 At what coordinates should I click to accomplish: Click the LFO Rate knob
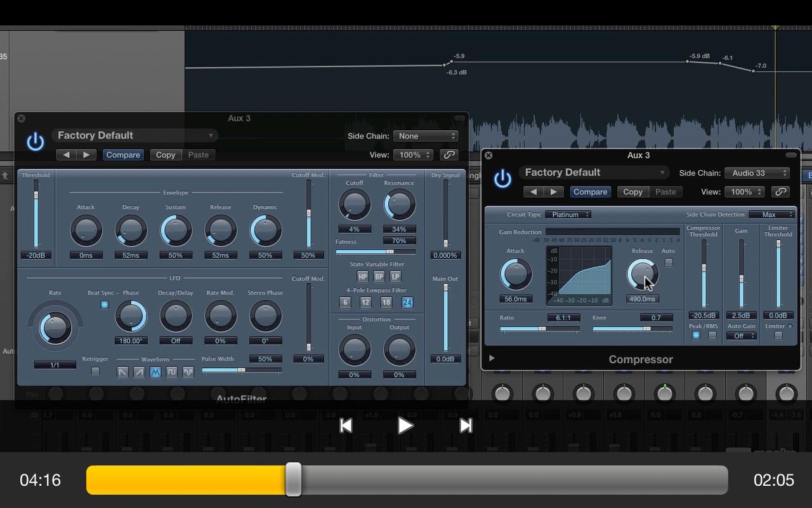click(55, 328)
